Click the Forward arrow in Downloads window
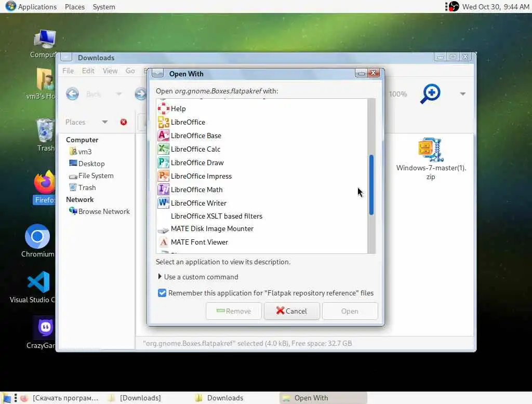The image size is (532, 404). (x=140, y=94)
